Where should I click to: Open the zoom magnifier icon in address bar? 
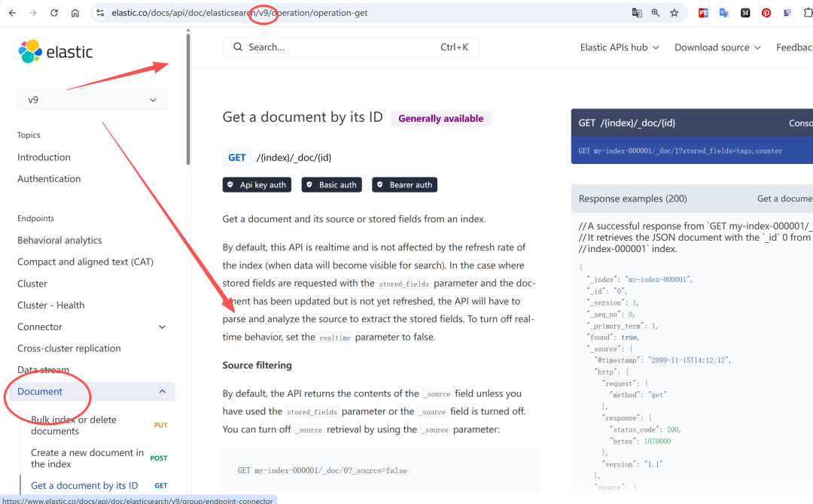pos(656,13)
